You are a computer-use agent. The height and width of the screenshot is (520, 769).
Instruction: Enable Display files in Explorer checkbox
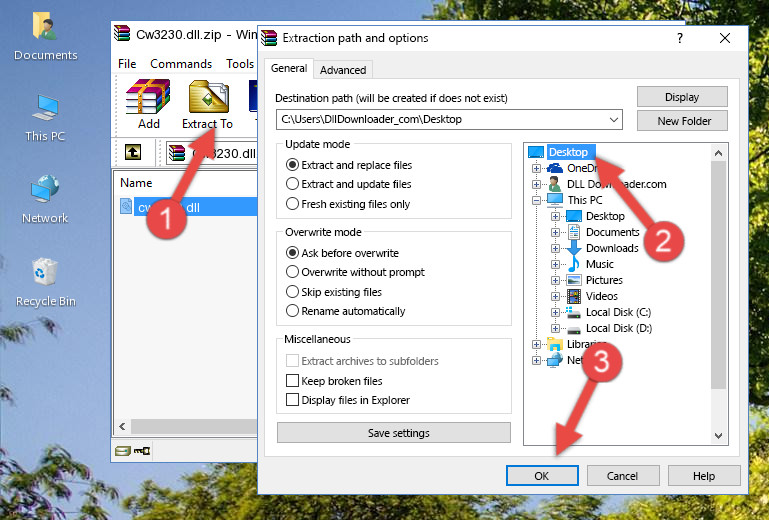(292, 400)
